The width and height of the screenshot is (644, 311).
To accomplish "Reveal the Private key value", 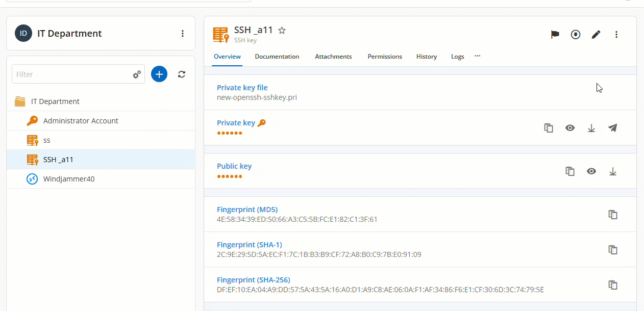I will pos(570,128).
